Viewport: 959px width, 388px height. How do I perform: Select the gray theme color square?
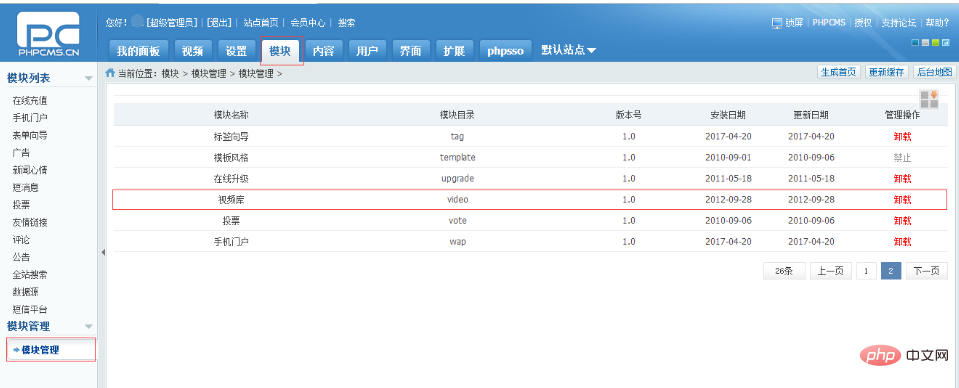click(x=925, y=42)
